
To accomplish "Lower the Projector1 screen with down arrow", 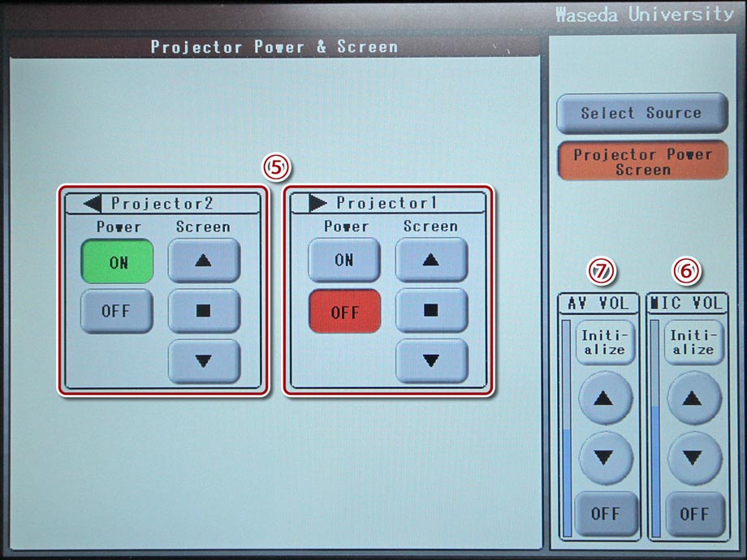I will [431, 361].
